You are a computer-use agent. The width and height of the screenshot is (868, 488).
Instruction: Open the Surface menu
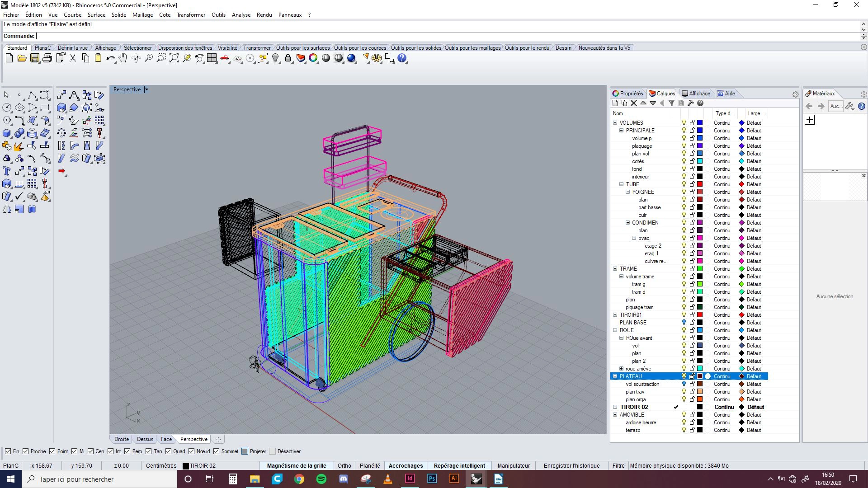click(96, 15)
